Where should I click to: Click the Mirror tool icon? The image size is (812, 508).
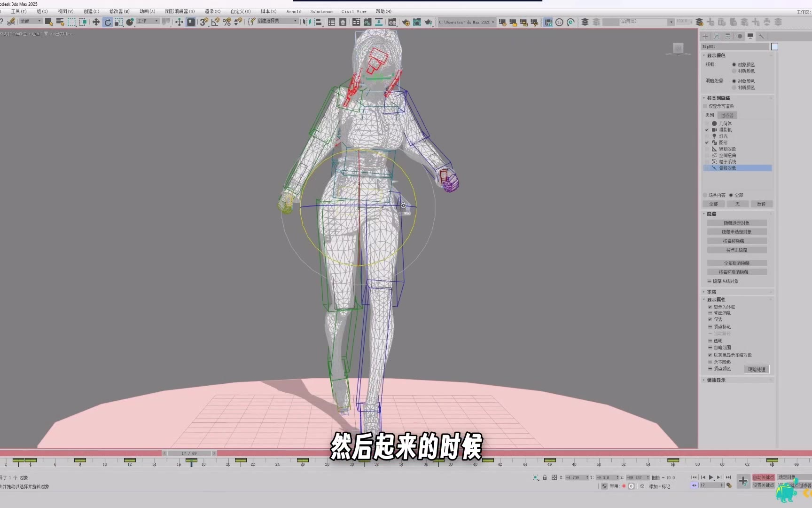(x=307, y=22)
